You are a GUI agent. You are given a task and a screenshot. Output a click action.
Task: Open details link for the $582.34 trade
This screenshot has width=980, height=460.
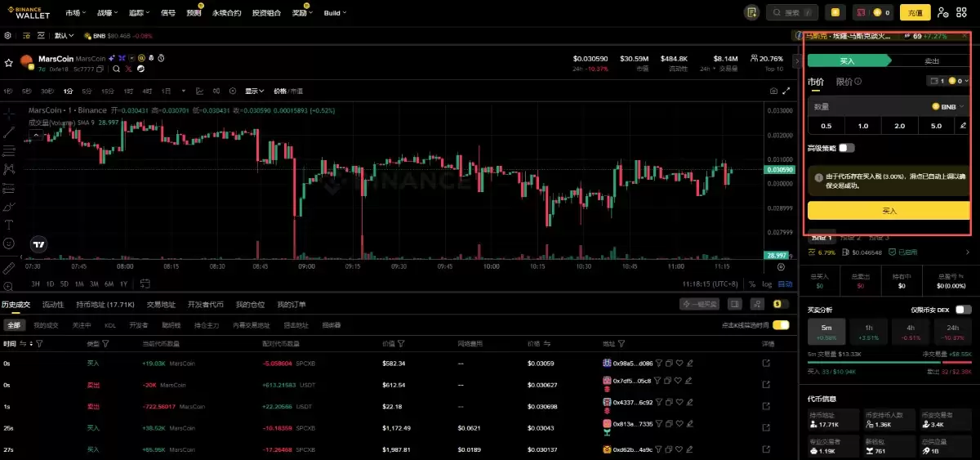click(766, 363)
